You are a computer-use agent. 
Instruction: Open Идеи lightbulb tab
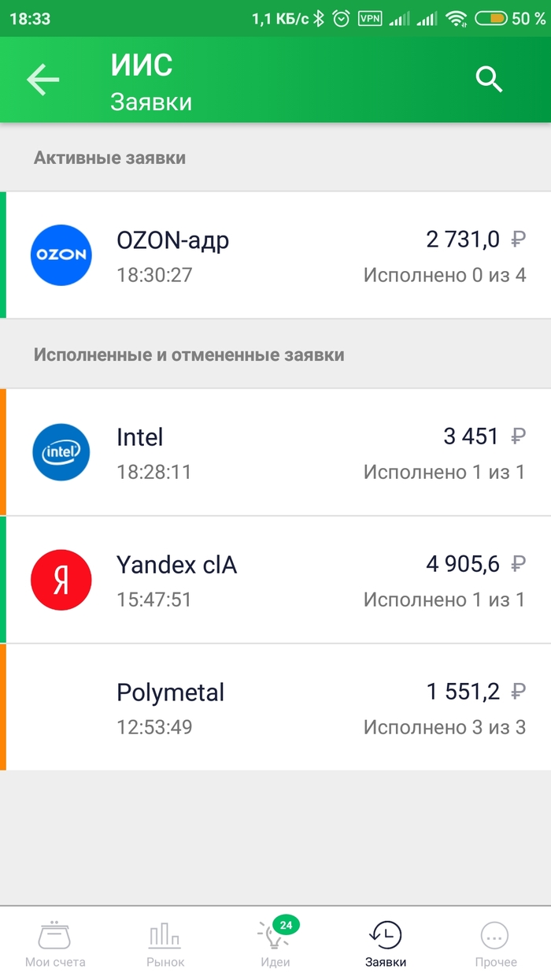275,945
